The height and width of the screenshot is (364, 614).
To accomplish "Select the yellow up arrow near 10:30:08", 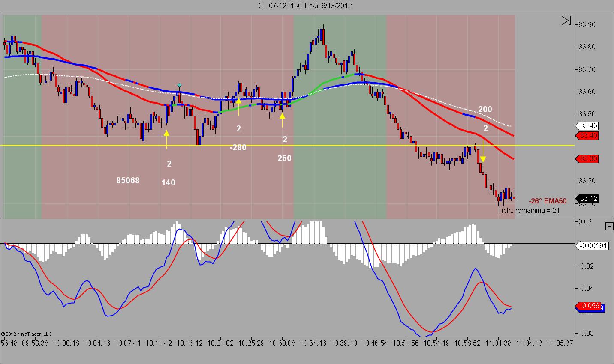I will (x=282, y=120).
